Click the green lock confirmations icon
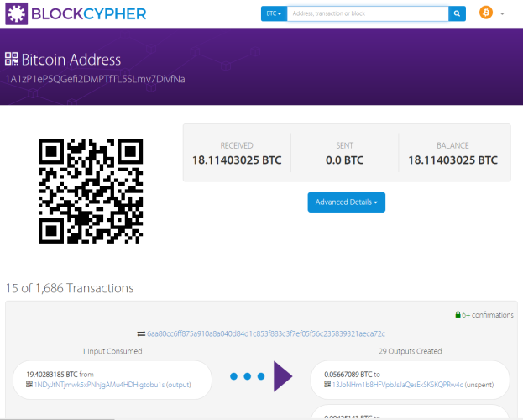The height and width of the screenshot is (420, 523). coord(458,314)
